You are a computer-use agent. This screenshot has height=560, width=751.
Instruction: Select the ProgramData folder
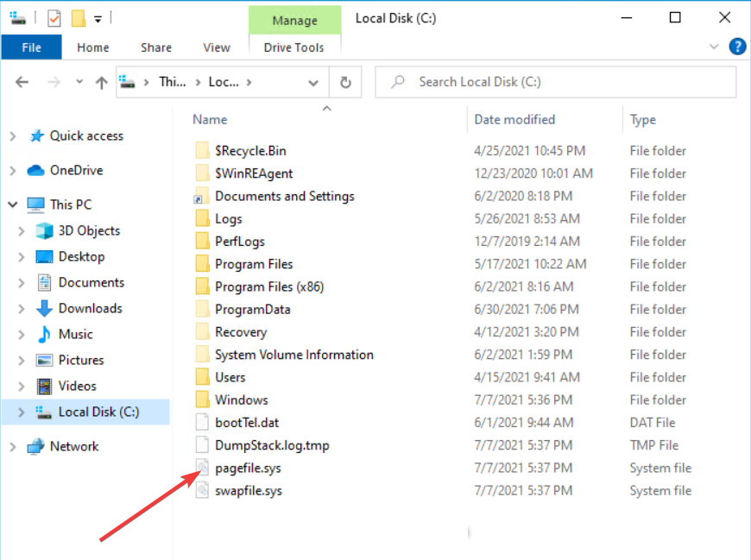click(x=253, y=309)
